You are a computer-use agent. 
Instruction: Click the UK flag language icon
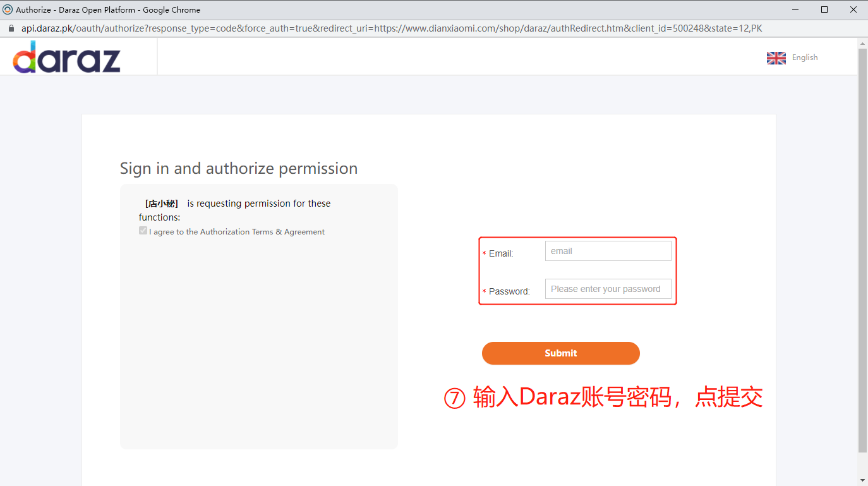(776, 58)
